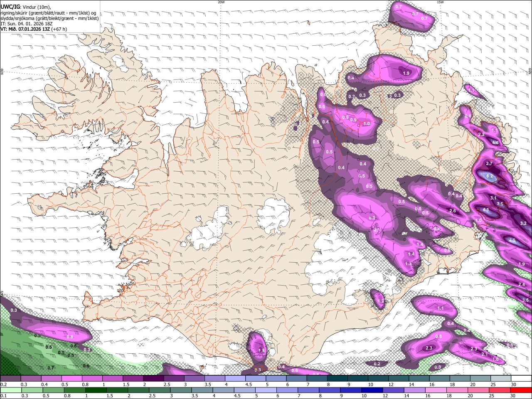
Task: Choose the light lavender 4–4.5 swatch in top legend row
Action: point(235,379)
